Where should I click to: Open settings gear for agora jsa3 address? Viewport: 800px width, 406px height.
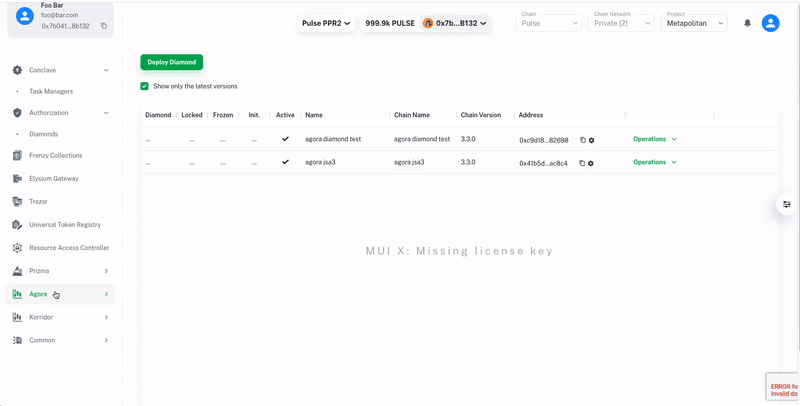[x=591, y=163]
